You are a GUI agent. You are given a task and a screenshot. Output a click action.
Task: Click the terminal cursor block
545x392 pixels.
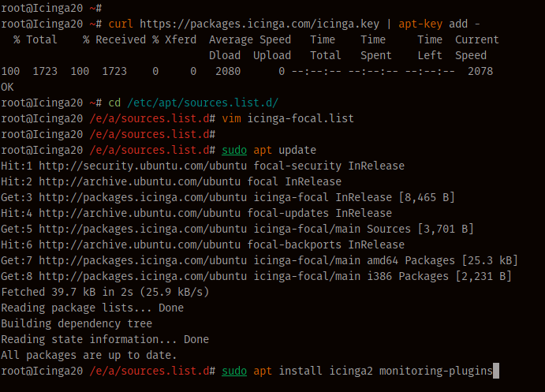click(496, 371)
